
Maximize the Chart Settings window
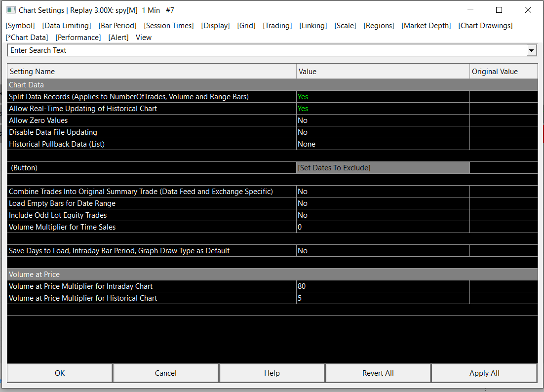tap(499, 10)
